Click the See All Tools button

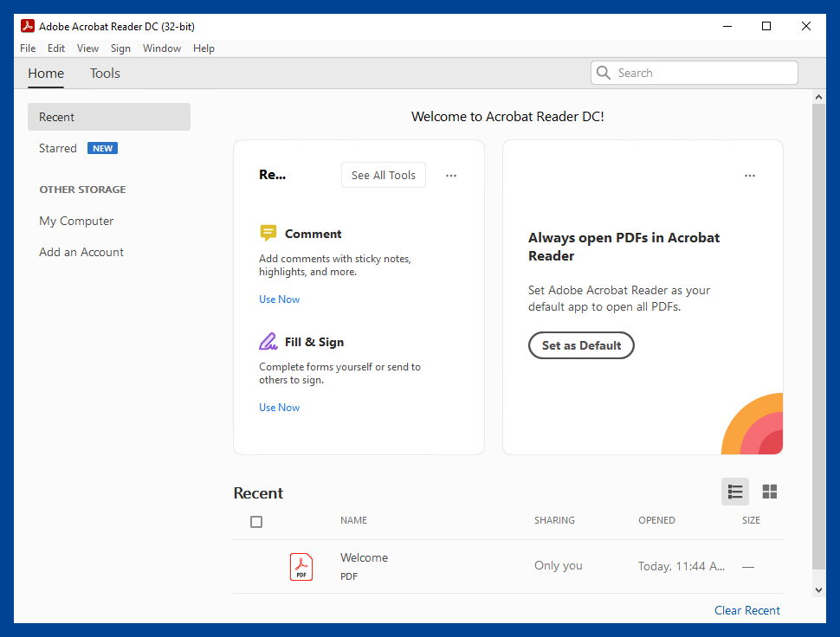click(x=384, y=175)
